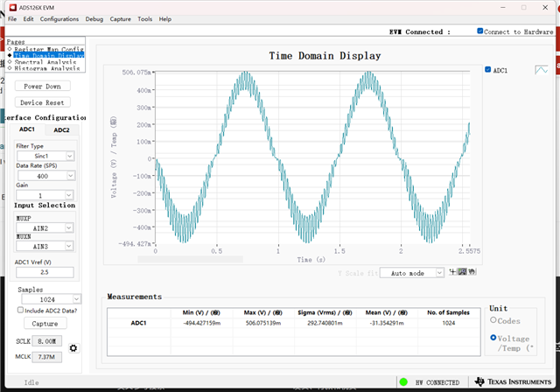Open Register Map Config page

[49, 49]
